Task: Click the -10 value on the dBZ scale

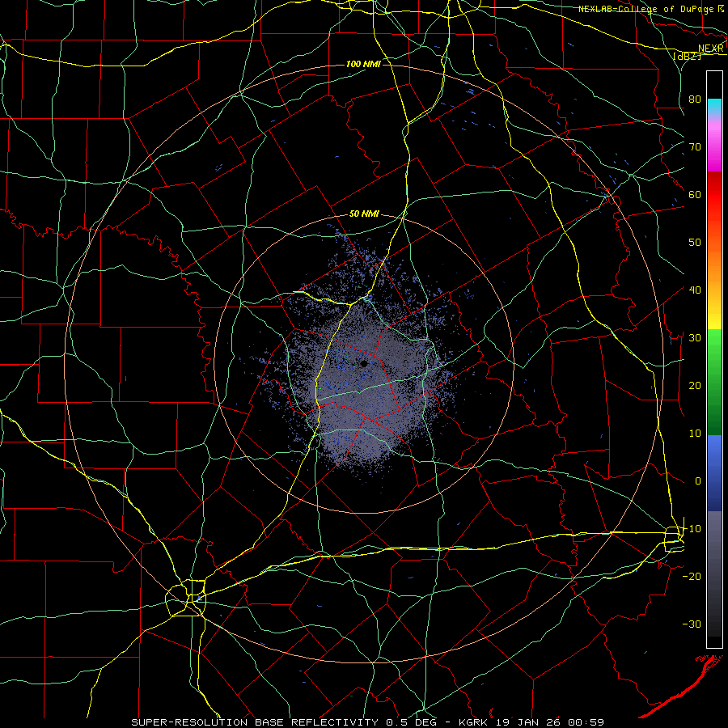Action: point(692,529)
